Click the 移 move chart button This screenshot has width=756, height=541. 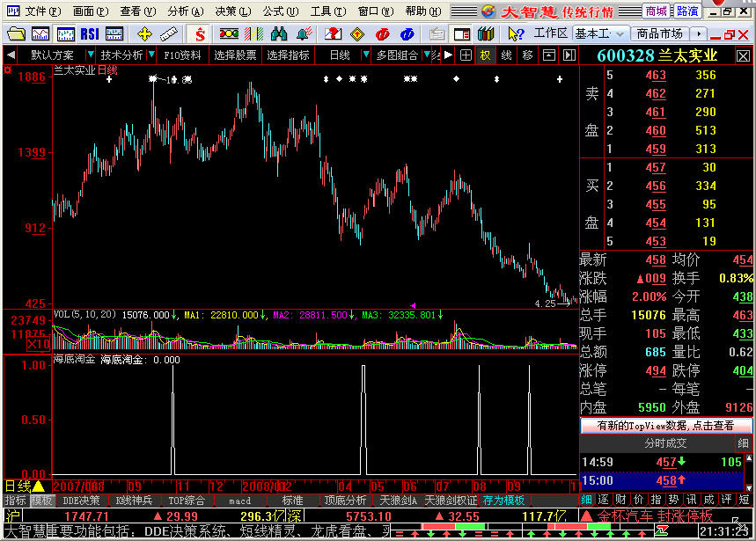point(527,55)
